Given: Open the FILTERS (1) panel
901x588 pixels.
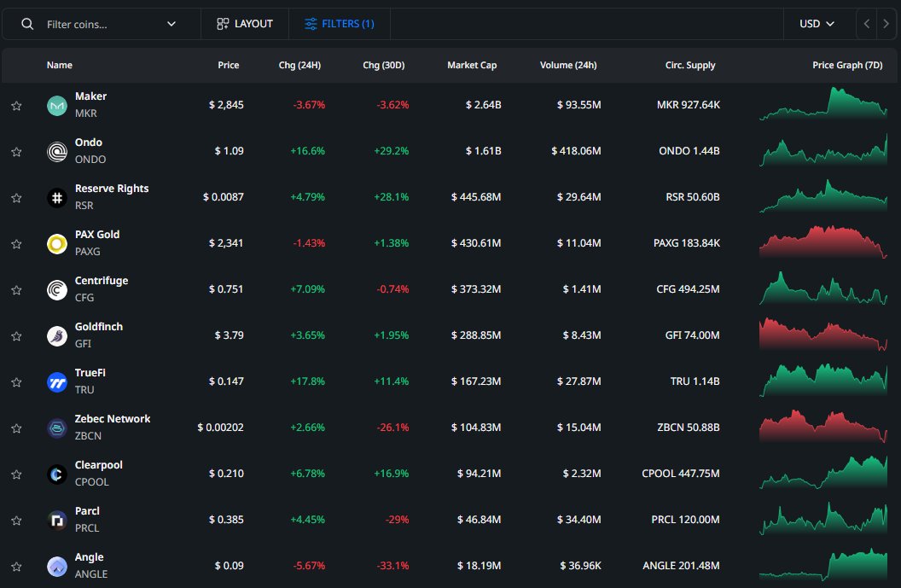Looking at the screenshot, I should pyautogui.click(x=340, y=24).
